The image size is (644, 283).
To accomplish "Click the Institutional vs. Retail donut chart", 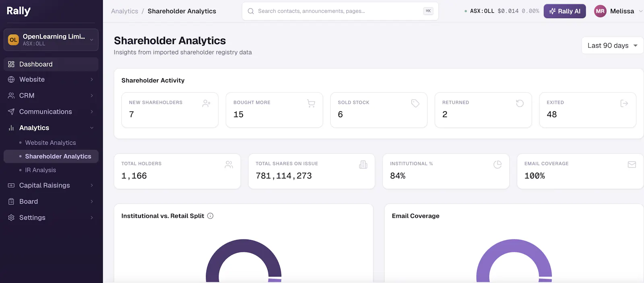I will click(244, 261).
